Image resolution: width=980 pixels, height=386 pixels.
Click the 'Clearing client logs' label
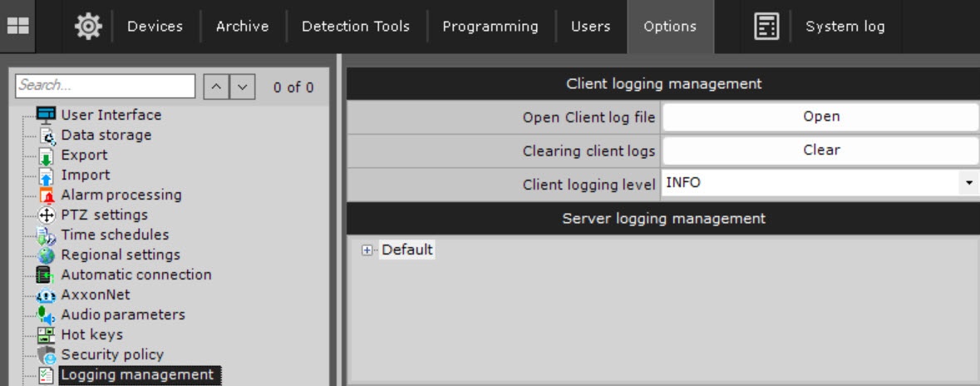click(588, 151)
